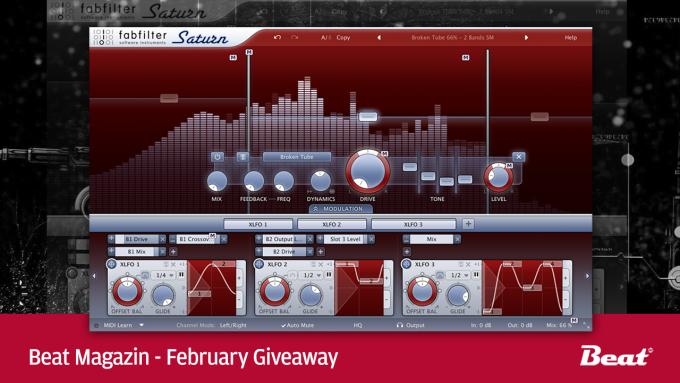Click the large Drive knob
The width and height of the screenshot is (680, 383).
click(367, 171)
